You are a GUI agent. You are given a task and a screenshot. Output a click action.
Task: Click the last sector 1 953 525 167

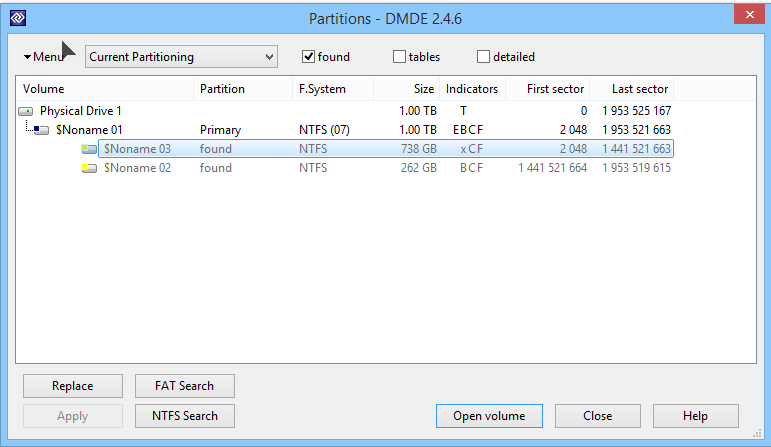(x=636, y=111)
